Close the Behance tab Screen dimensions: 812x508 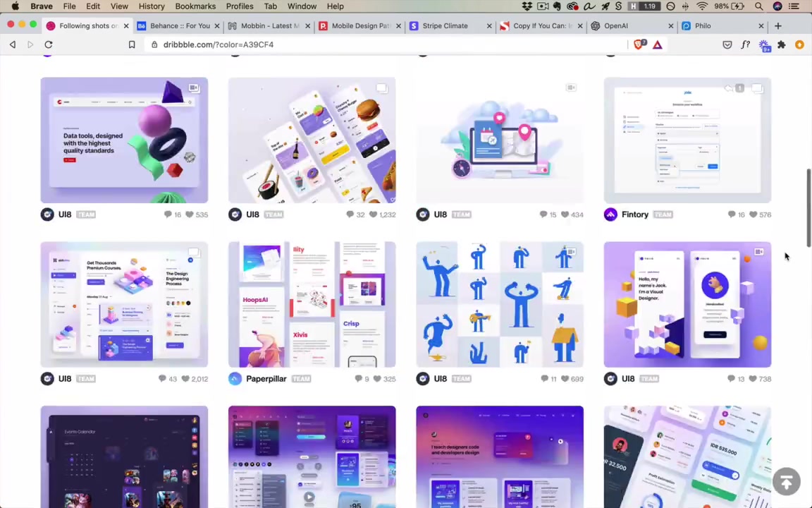217,26
